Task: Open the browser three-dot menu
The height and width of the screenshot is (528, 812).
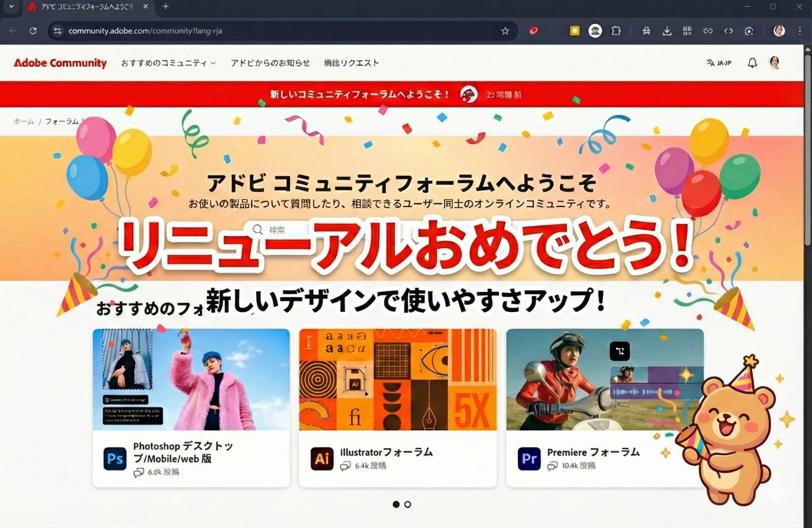Action: [800, 31]
